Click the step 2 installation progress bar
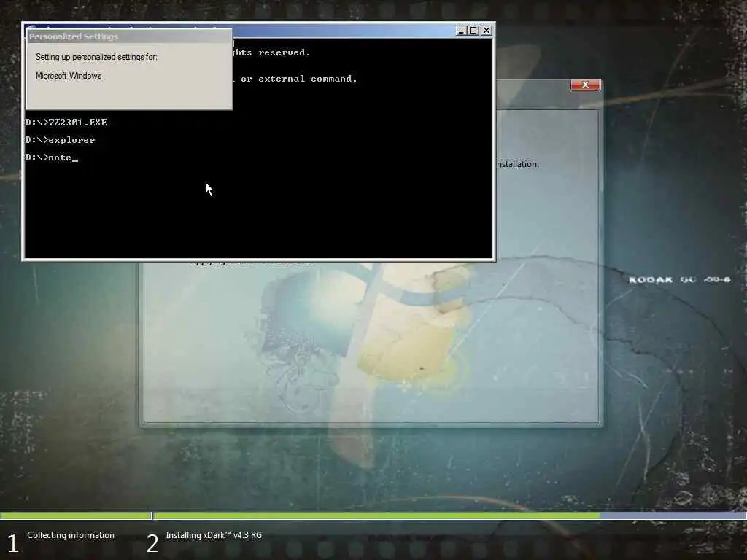 coord(450,516)
